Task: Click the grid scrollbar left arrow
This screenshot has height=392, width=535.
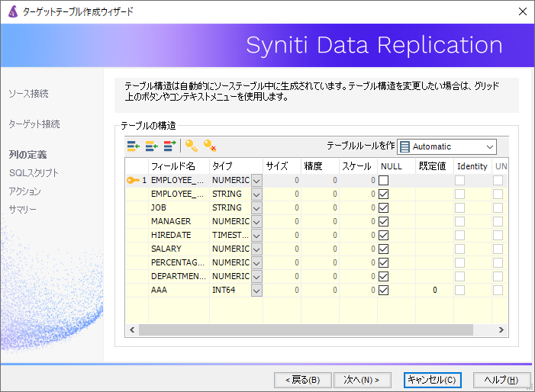Action: click(x=132, y=330)
